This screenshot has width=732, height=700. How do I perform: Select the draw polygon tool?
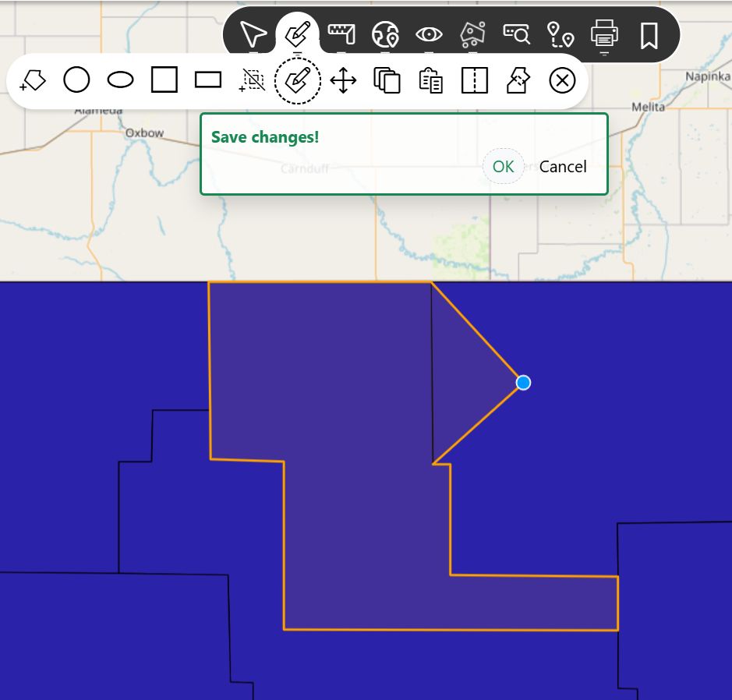click(x=33, y=80)
